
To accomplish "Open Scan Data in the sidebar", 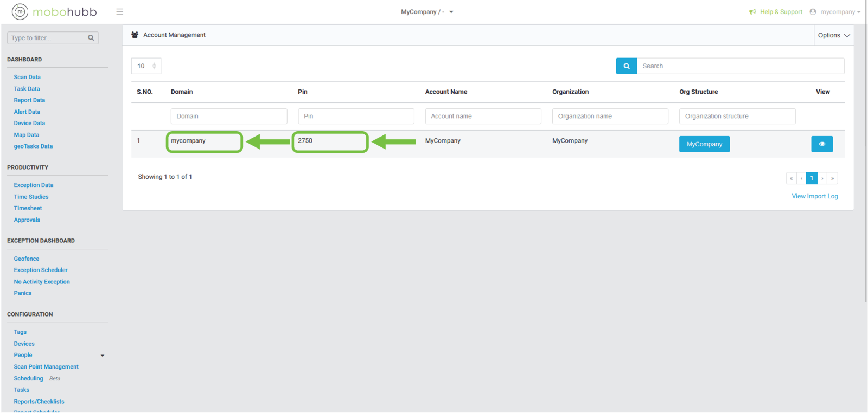I will click(27, 78).
